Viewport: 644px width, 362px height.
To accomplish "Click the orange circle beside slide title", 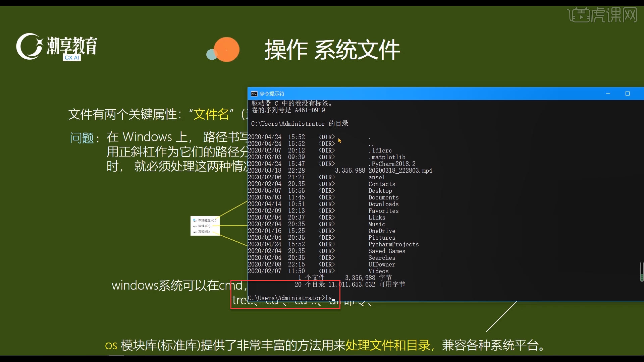I will click(226, 49).
